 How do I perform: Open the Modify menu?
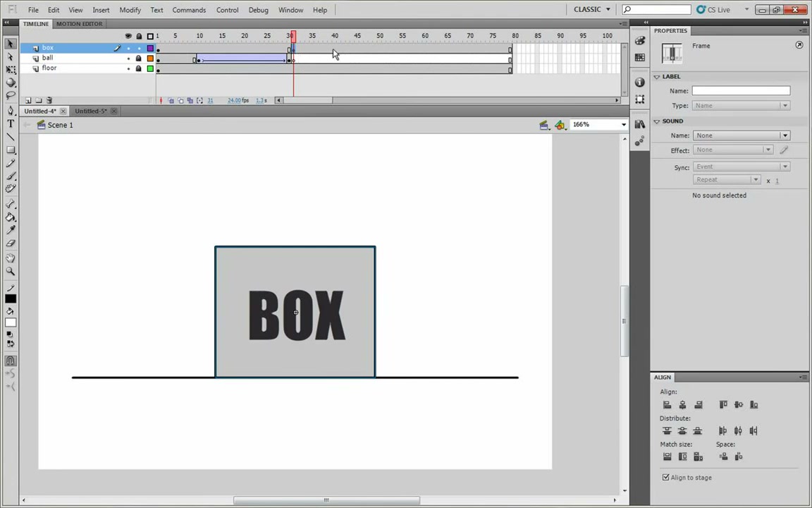[130, 10]
